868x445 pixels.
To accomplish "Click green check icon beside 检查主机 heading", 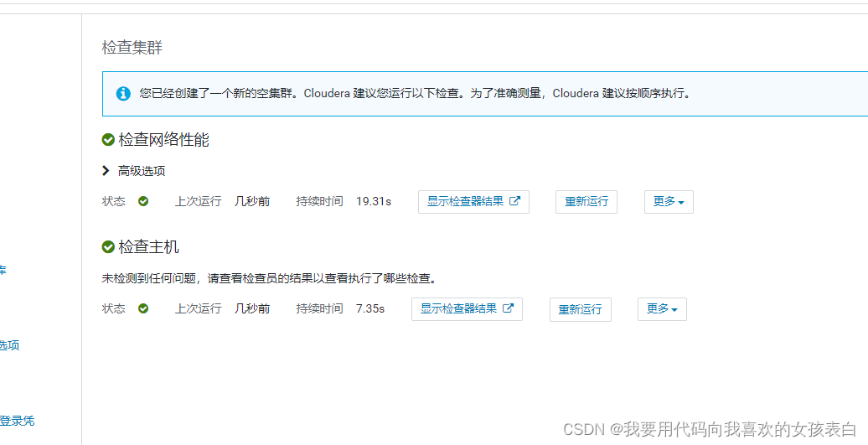I will tap(108, 247).
